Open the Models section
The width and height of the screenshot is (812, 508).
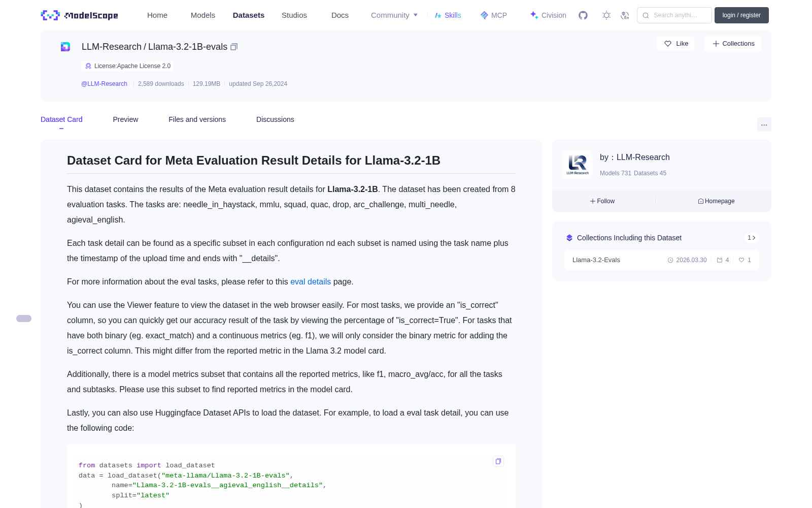[203, 15]
